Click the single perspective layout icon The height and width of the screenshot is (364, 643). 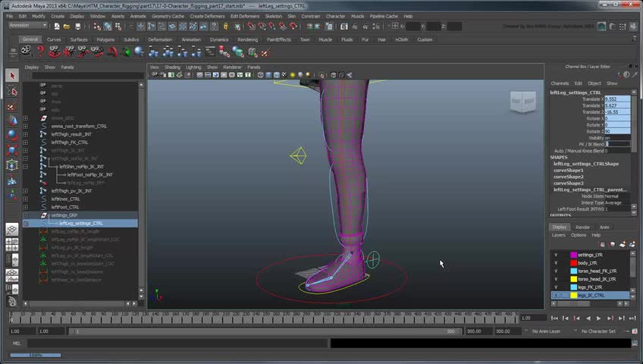tap(12, 229)
